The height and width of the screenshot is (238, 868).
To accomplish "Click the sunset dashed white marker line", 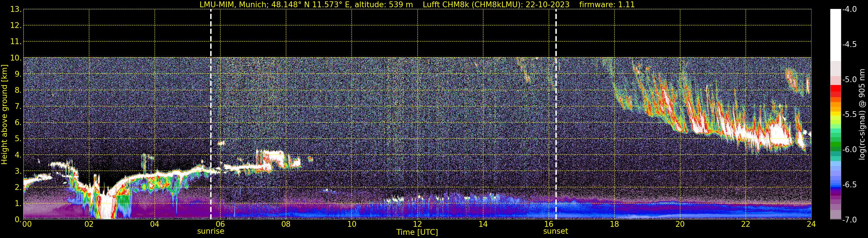I will pos(556,114).
